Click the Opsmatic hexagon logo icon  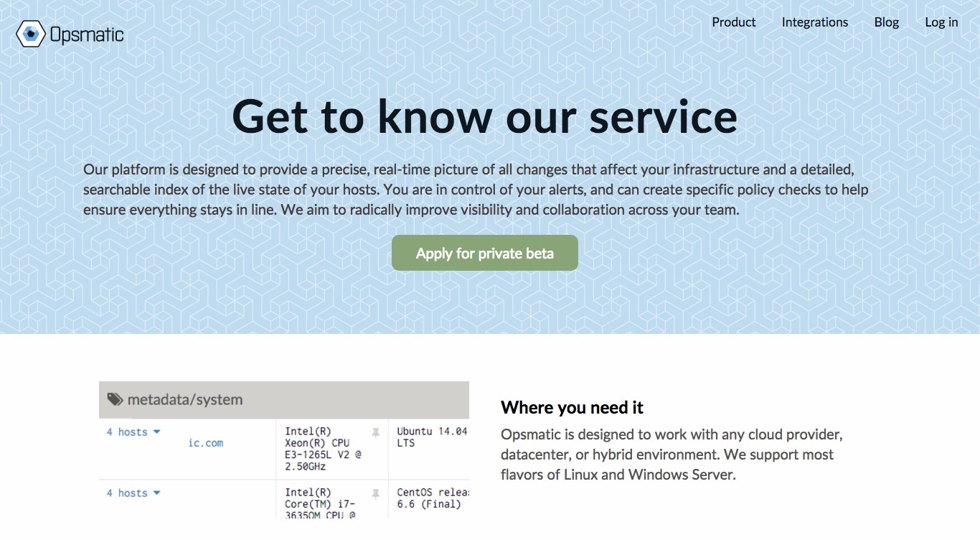[31, 34]
